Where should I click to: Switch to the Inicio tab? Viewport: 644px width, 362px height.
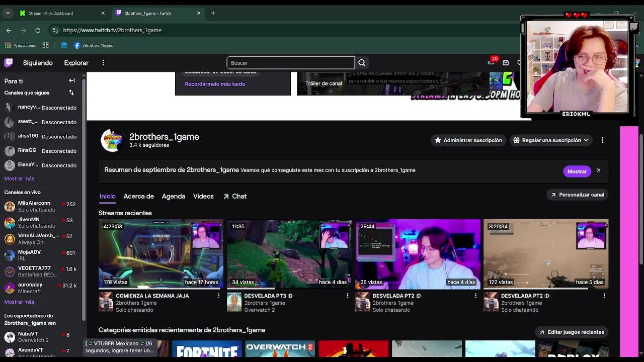[107, 196]
